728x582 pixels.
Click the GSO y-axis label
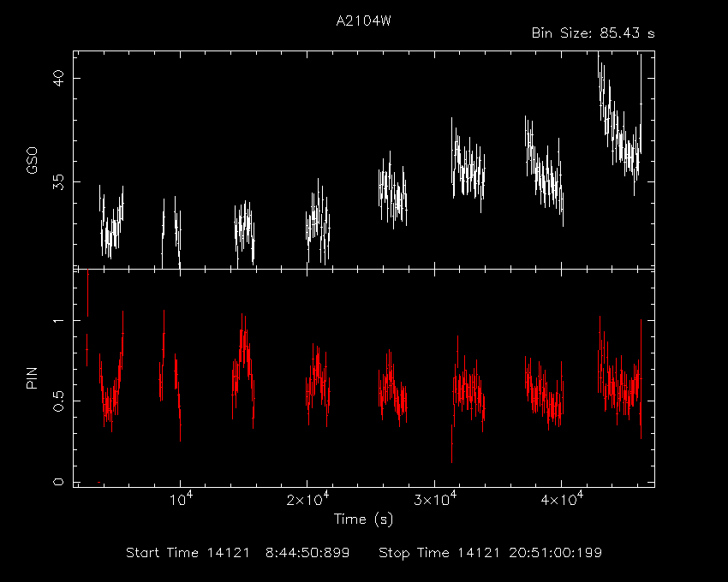click(x=32, y=161)
